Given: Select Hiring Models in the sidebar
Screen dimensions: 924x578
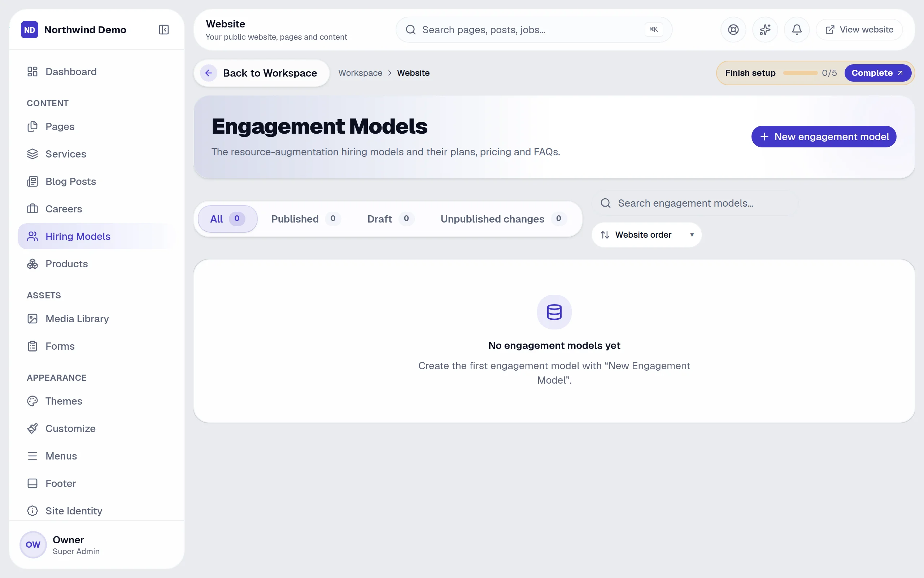Looking at the screenshot, I should point(97,236).
